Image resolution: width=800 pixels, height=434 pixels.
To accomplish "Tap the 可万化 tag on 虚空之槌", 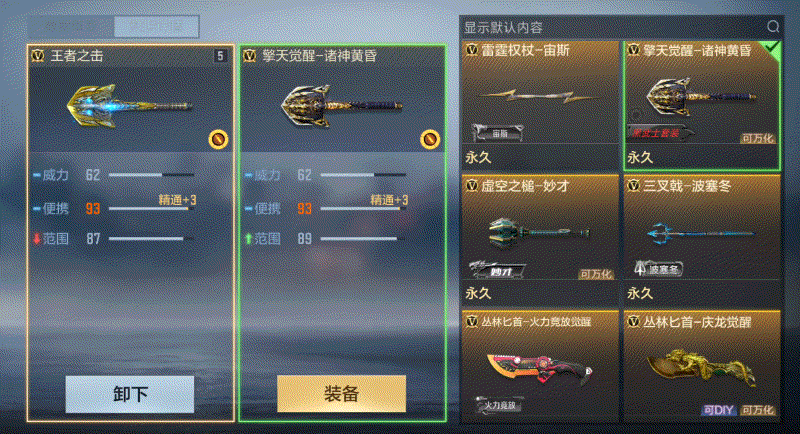I will [595, 274].
